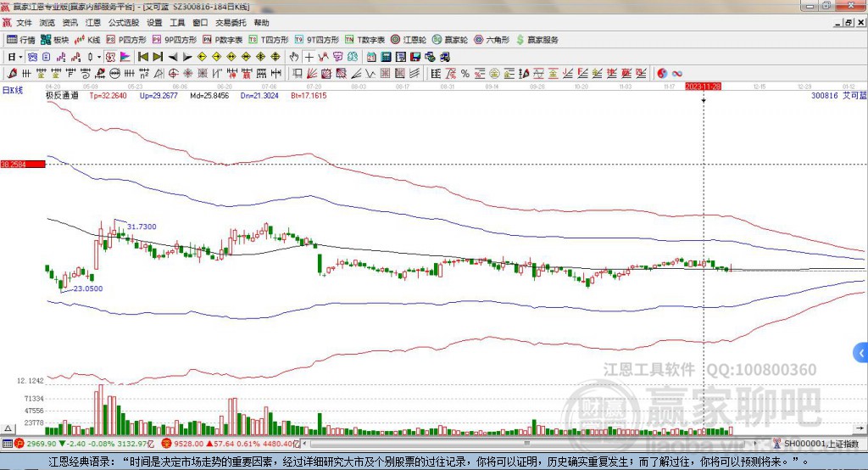Open the 交易委托 menu

click(x=231, y=23)
